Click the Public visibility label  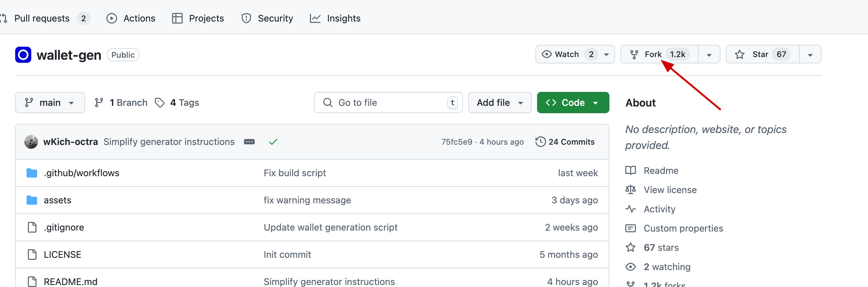[x=123, y=55]
